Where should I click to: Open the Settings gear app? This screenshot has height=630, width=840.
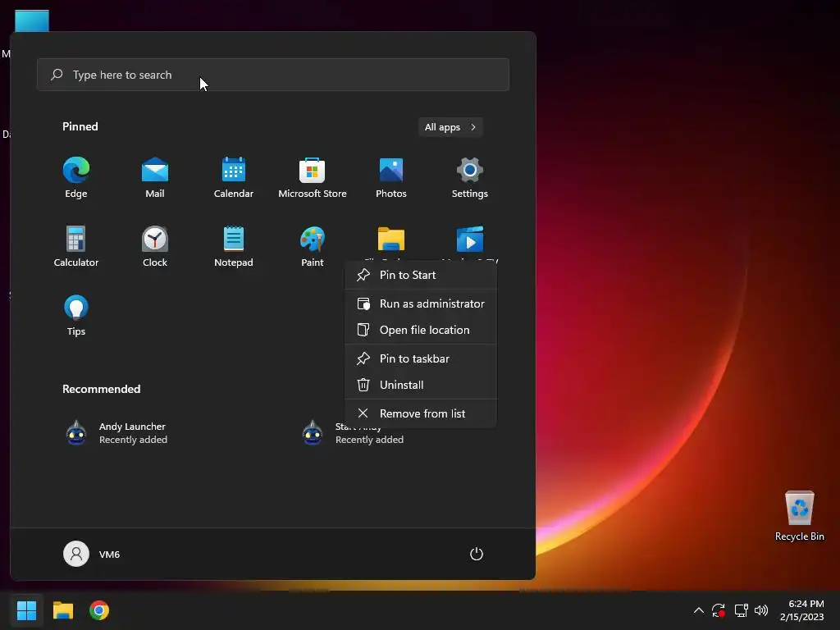click(x=470, y=178)
